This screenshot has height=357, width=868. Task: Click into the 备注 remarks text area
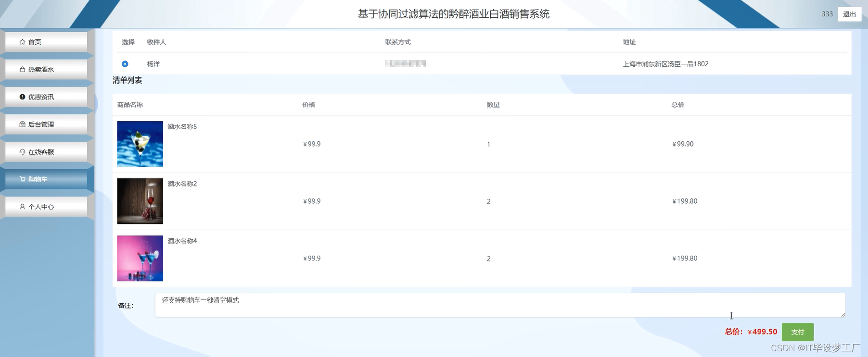coord(500,305)
